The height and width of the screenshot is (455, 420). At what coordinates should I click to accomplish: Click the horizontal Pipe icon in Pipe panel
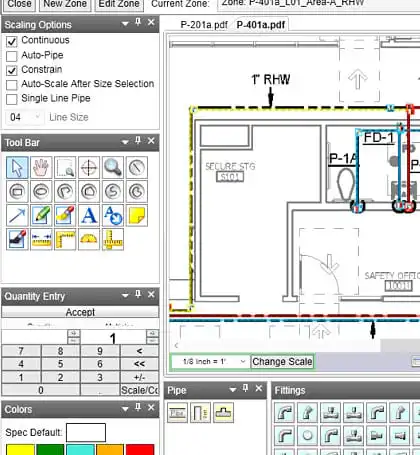click(177, 413)
